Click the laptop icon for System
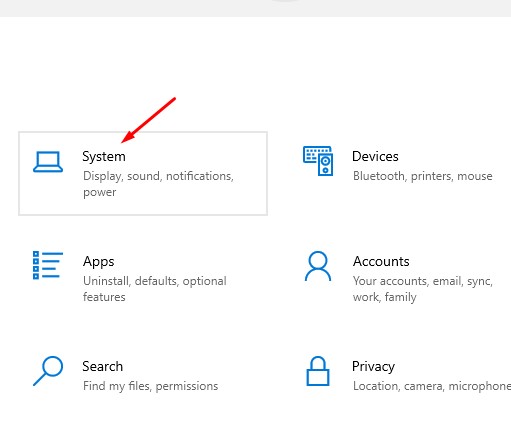This screenshot has height=444, width=511. [x=48, y=162]
